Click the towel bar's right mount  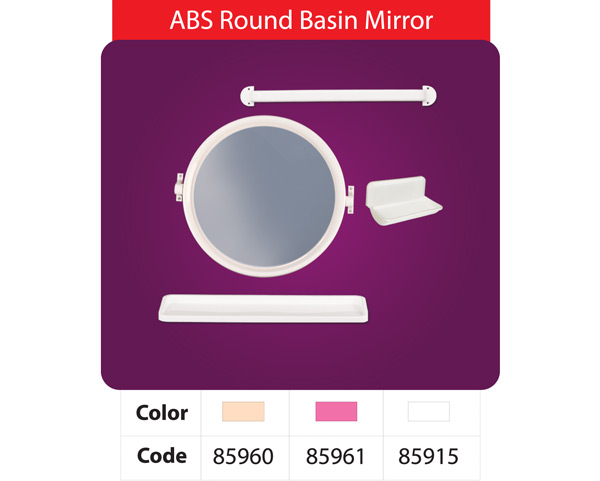[429, 96]
